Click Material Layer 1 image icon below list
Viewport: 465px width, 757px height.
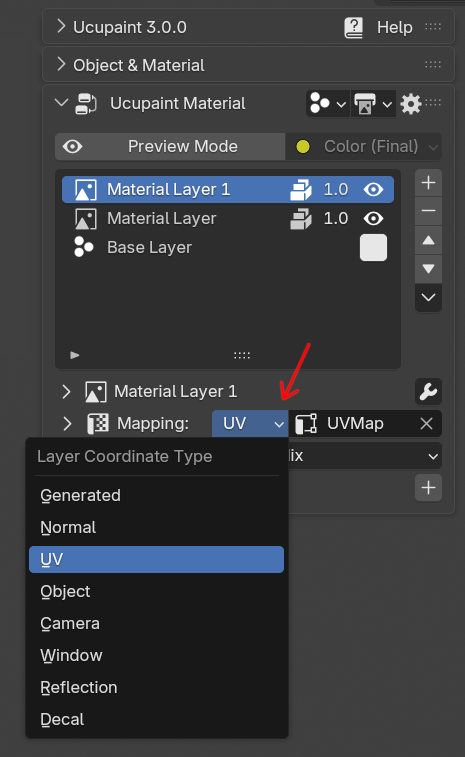point(96,392)
